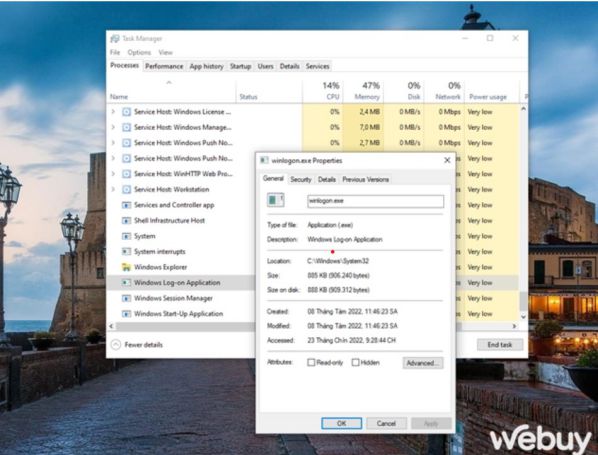Viewport: 598px width, 455px height.
Task: Click the horizontal scrollbar left arrow
Action: 111,326
